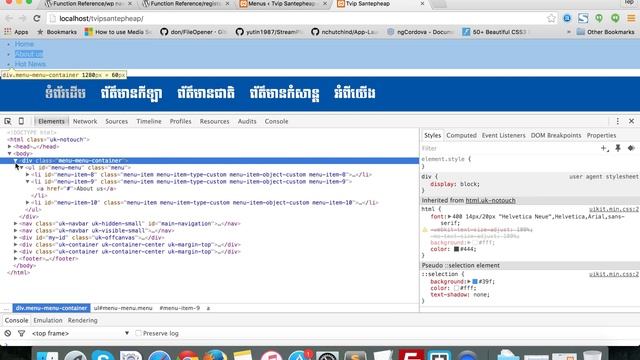This screenshot has width=640, height=360.
Task: Click the Home link on the page
Action: coord(24,44)
